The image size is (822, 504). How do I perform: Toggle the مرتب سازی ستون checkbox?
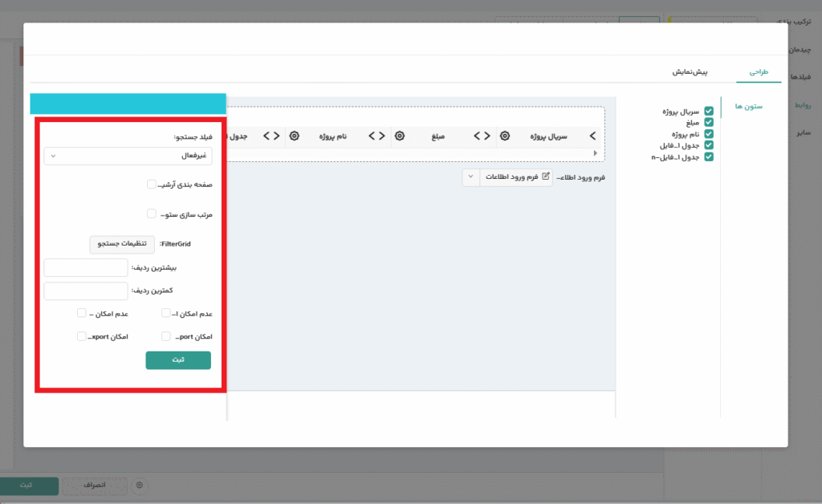point(151,214)
